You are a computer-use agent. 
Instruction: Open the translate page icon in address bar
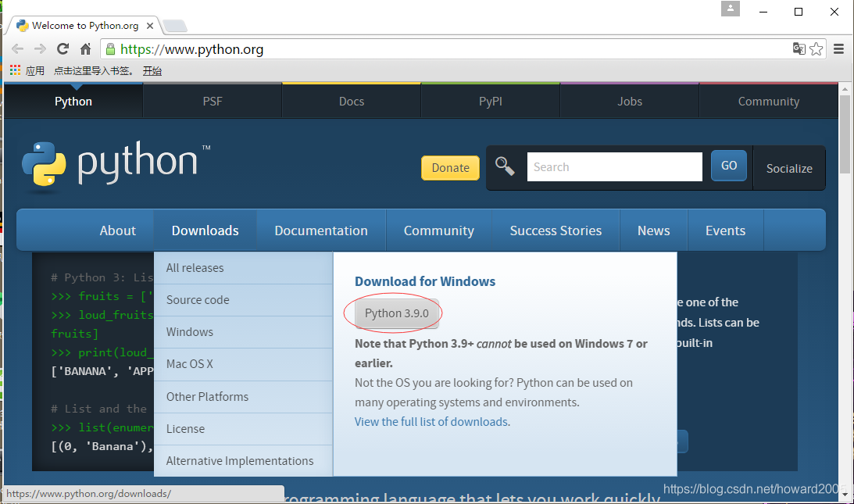pyautogui.click(x=799, y=49)
